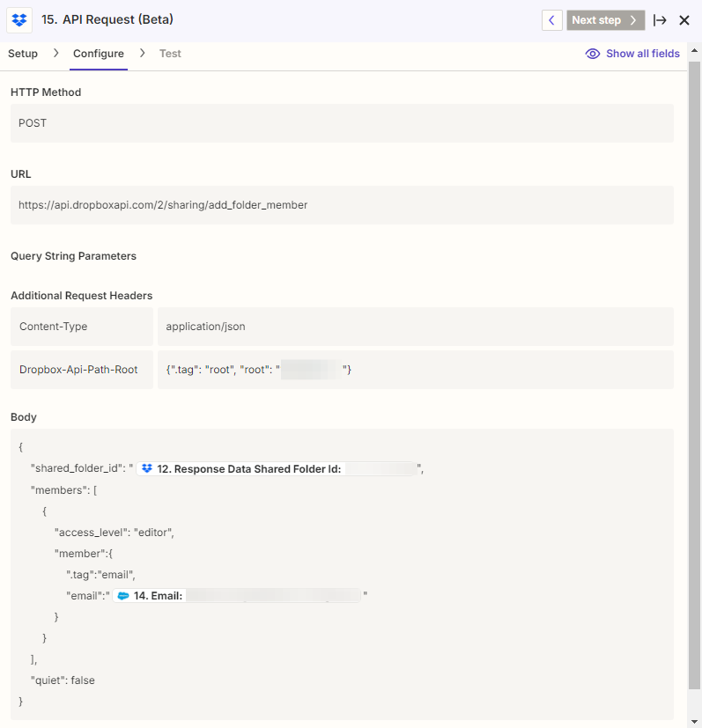Viewport: 702px width, 728px height.
Task: Edit the Content-Type header name field
Action: [x=82, y=327]
